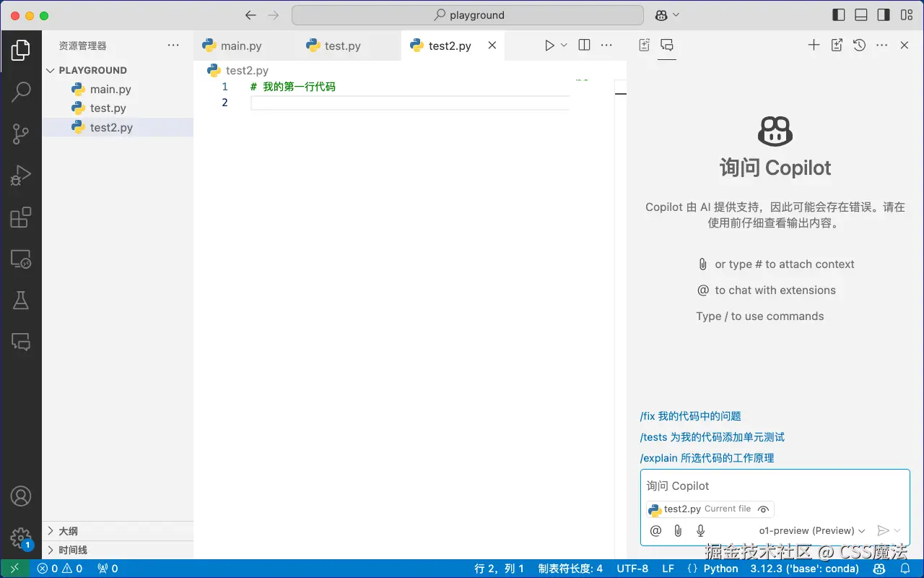Click the /explain suggestion link
The width and height of the screenshot is (924, 578).
(x=707, y=458)
